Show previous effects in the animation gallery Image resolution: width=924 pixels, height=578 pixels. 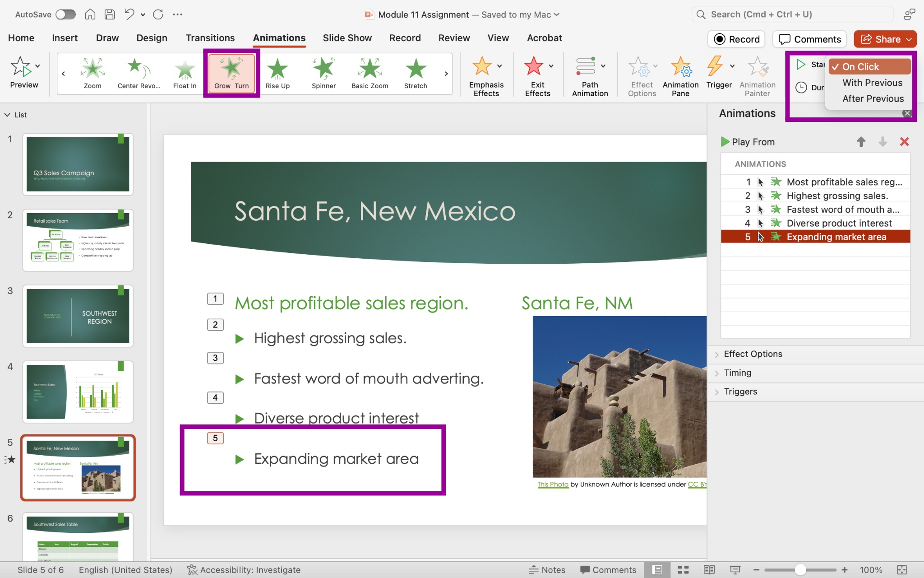[63, 74]
